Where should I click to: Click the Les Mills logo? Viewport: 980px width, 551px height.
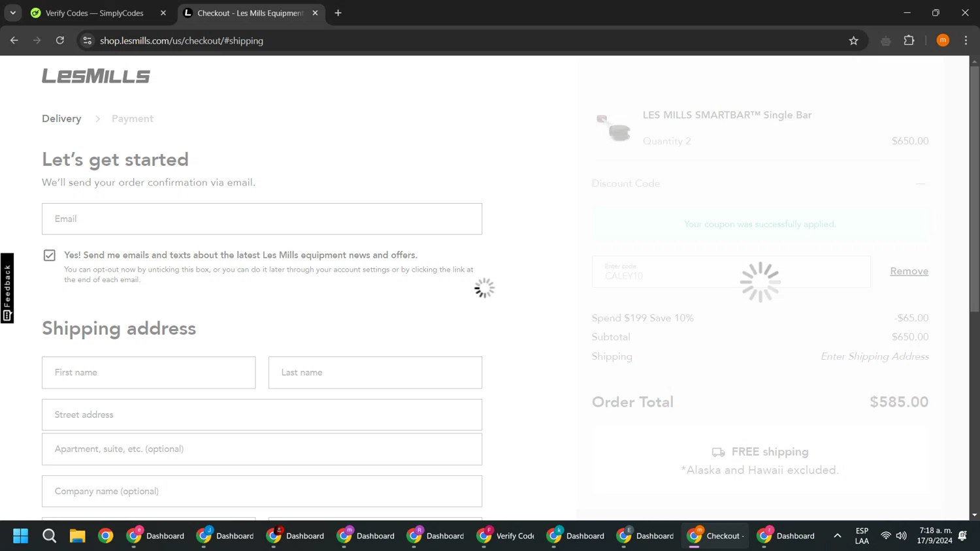pos(96,76)
